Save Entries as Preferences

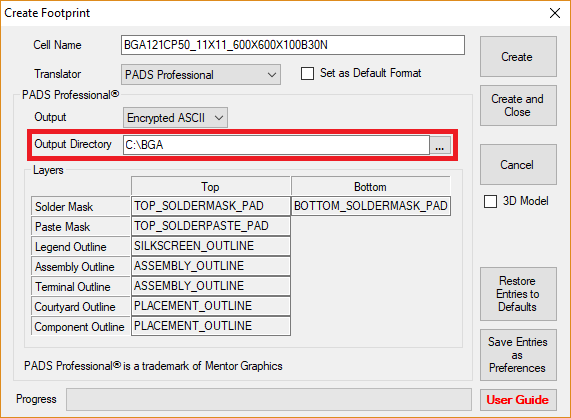click(x=518, y=355)
